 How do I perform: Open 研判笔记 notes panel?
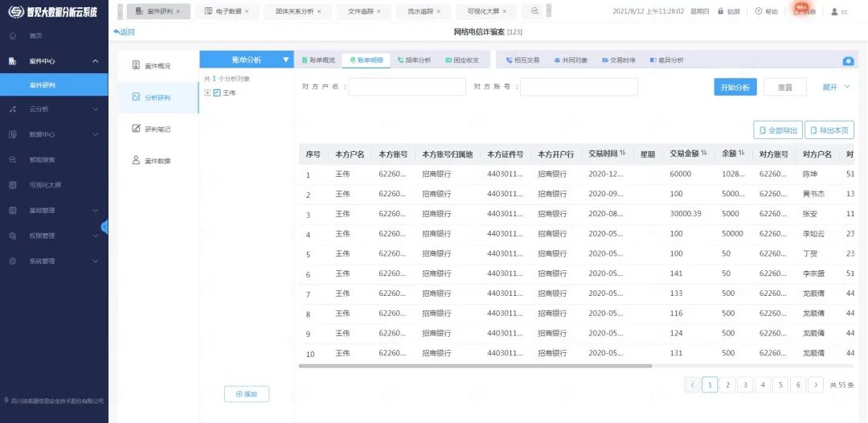click(x=158, y=129)
